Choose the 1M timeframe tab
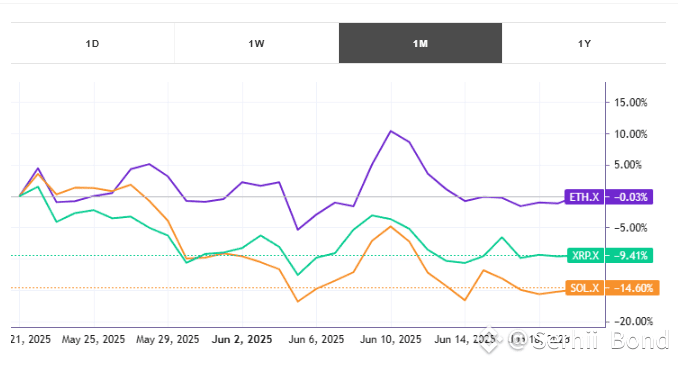The height and width of the screenshot is (365, 678). 420,43
